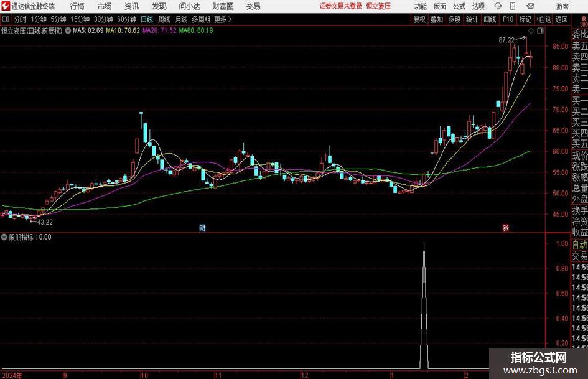588x379 pixels.
Task: Open the mail envelope icon
Action: 530,6
